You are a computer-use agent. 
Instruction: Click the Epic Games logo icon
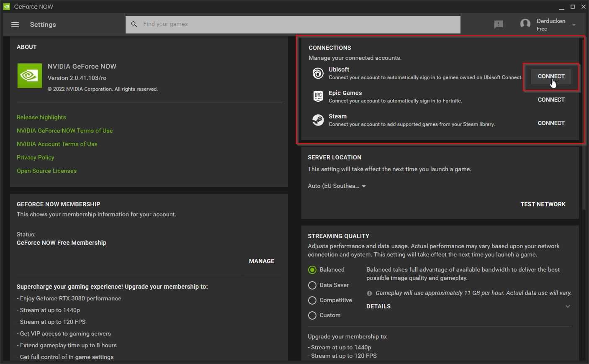click(x=318, y=97)
